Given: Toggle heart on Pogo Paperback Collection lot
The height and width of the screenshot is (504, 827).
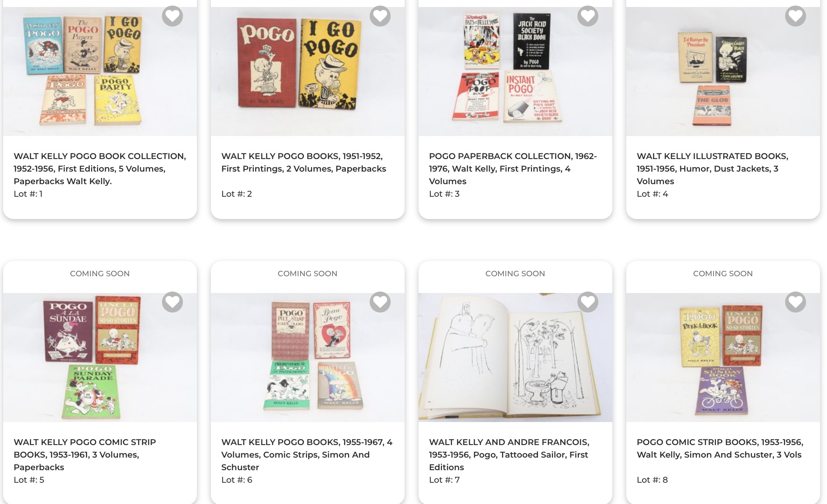Looking at the screenshot, I should pos(588,16).
